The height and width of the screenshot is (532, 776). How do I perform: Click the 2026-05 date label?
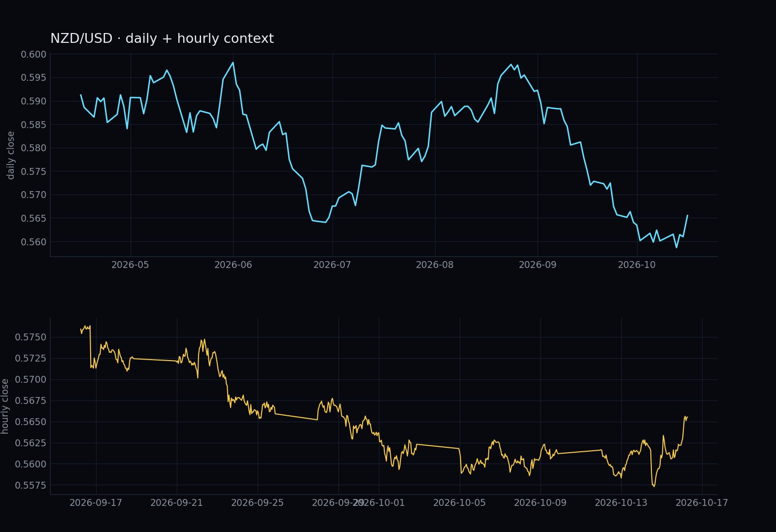pos(130,265)
